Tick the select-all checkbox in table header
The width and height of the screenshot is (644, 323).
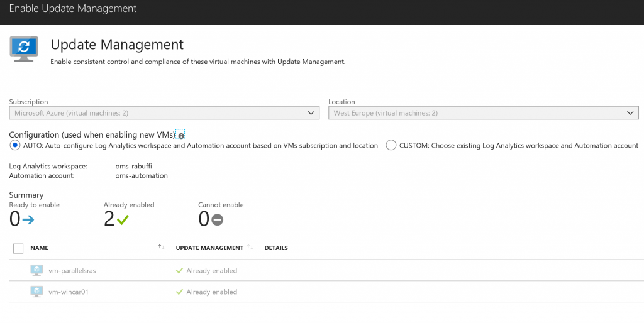[x=18, y=248]
